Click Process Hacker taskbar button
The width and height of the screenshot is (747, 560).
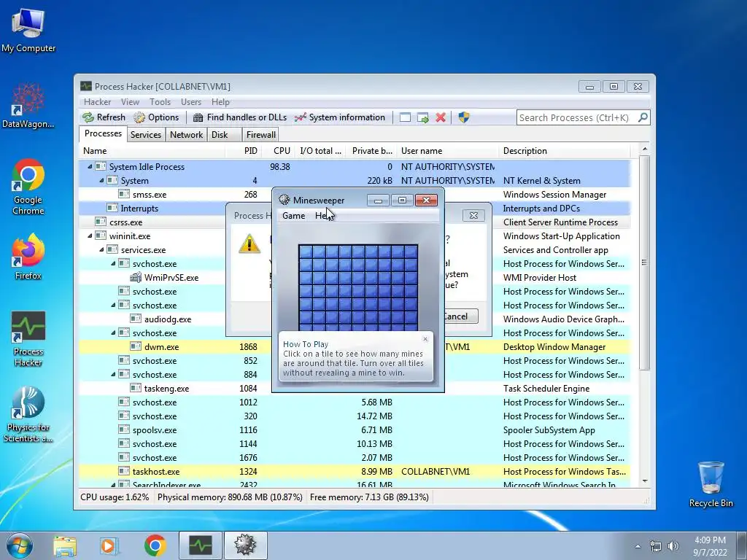pyautogui.click(x=200, y=545)
